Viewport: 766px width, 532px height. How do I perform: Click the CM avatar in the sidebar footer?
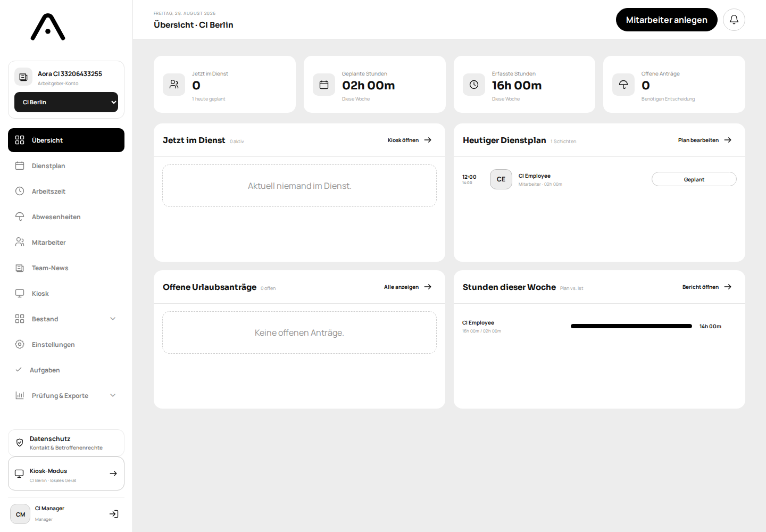20,514
